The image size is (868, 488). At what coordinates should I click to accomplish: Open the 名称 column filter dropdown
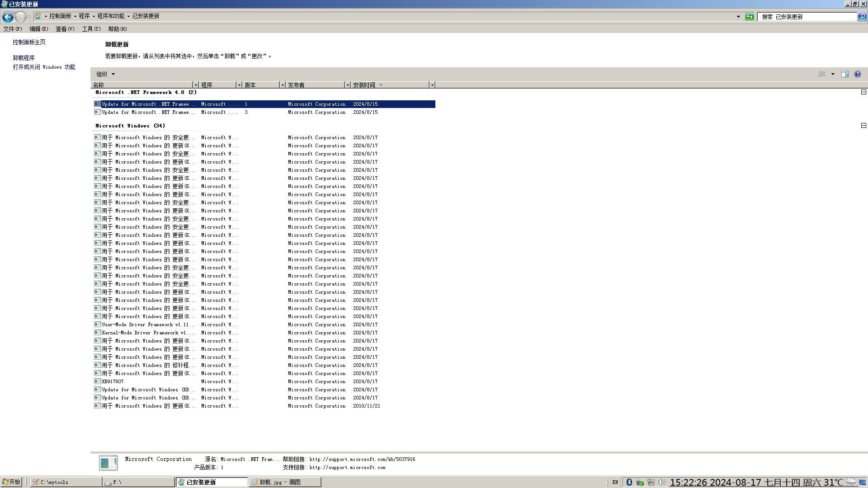[196, 85]
